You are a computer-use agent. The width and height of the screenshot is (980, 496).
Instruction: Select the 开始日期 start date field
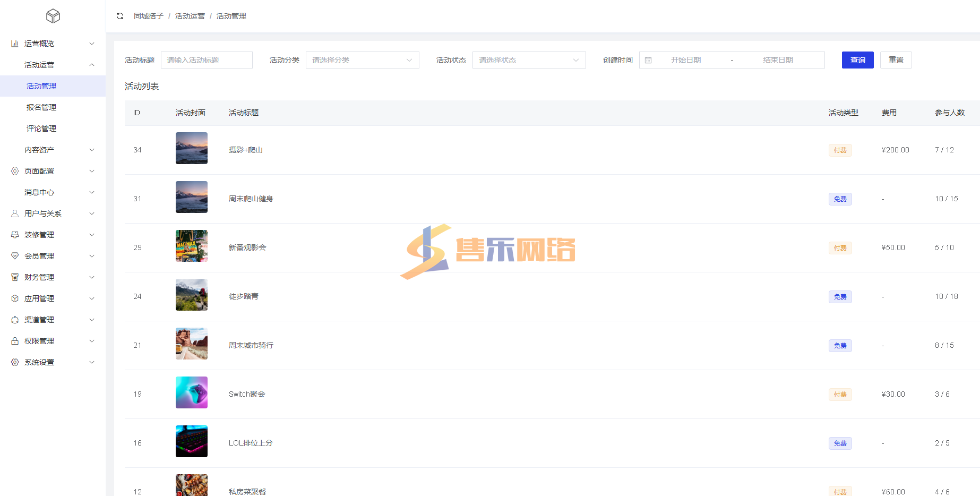[x=685, y=60]
